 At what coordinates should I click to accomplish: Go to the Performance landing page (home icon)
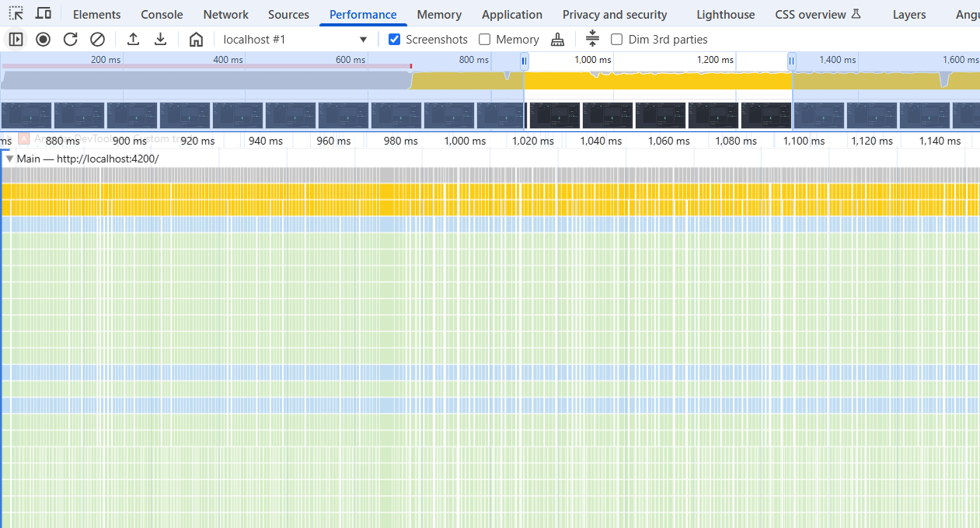(196, 39)
